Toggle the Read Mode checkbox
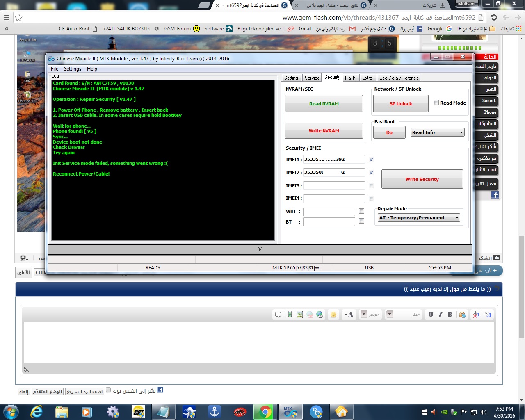 (x=436, y=103)
